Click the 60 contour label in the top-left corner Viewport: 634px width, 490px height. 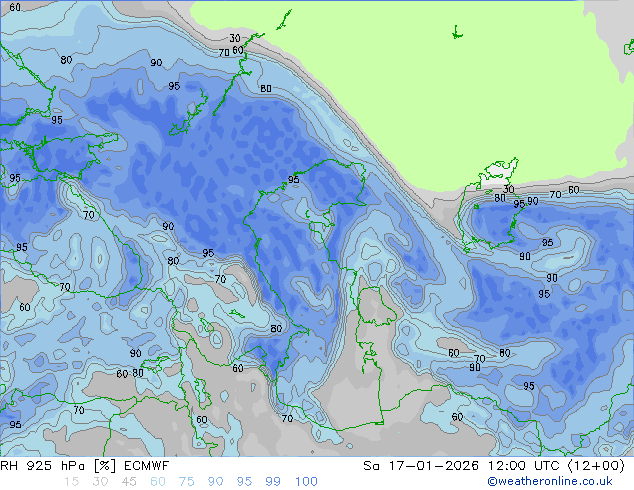(15, 7)
